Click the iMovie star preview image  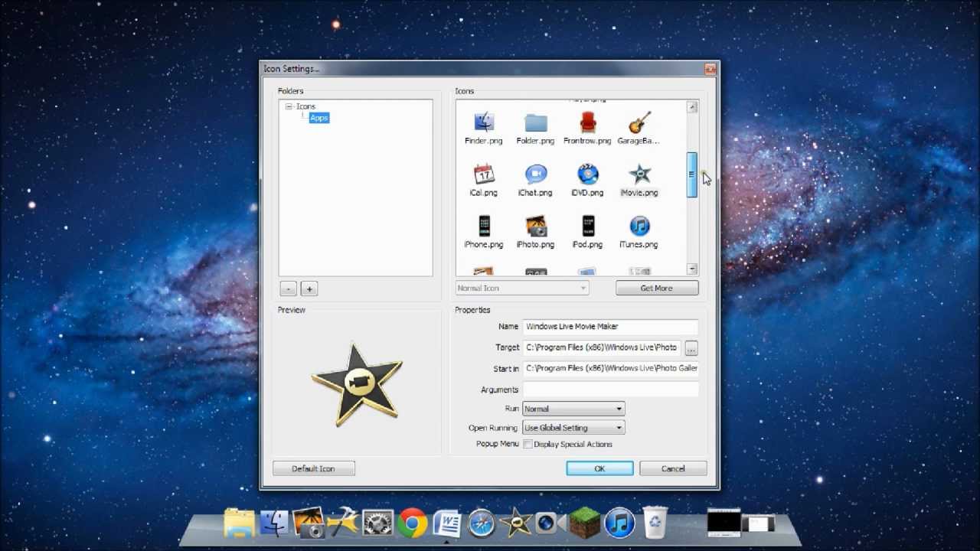point(356,384)
